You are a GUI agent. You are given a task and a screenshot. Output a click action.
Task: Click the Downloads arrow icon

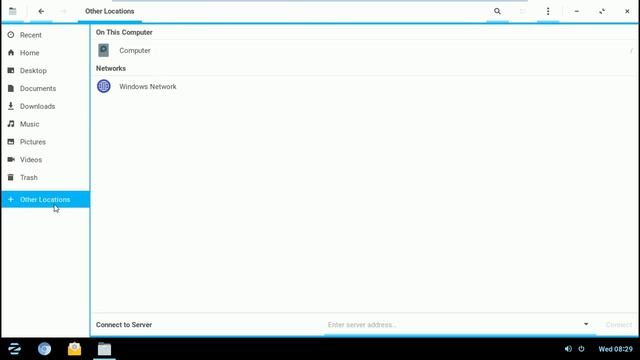(11, 106)
